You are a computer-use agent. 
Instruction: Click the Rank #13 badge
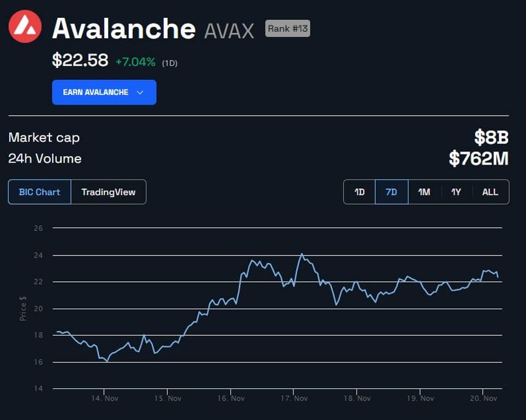(x=288, y=28)
